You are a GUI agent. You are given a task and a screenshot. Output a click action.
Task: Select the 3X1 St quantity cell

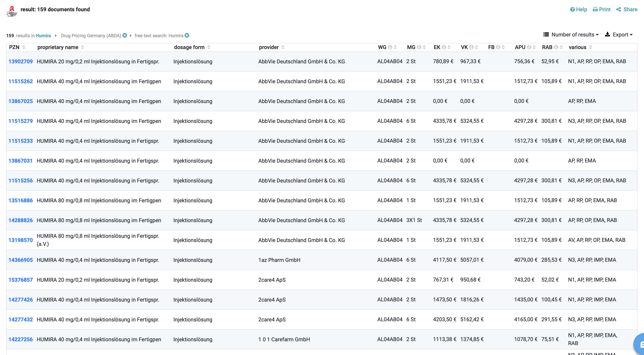(414, 220)
